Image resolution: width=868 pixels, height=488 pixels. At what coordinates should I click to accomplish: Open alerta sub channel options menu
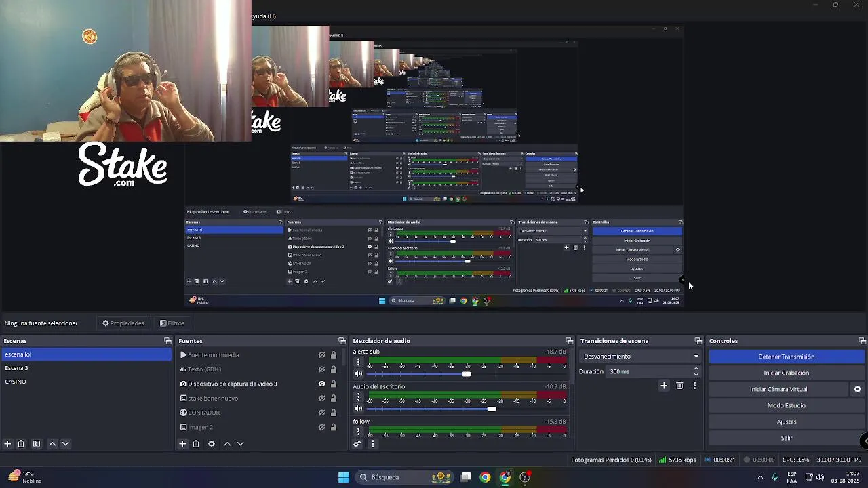point(358,363)
